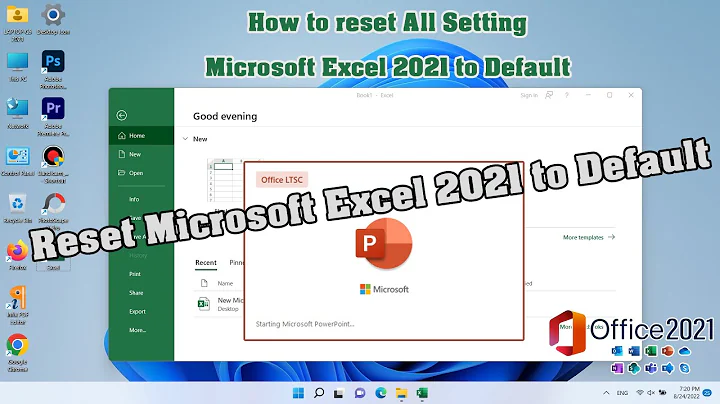Launch the Bandicam desktop shortcut

tap(53, 164)
